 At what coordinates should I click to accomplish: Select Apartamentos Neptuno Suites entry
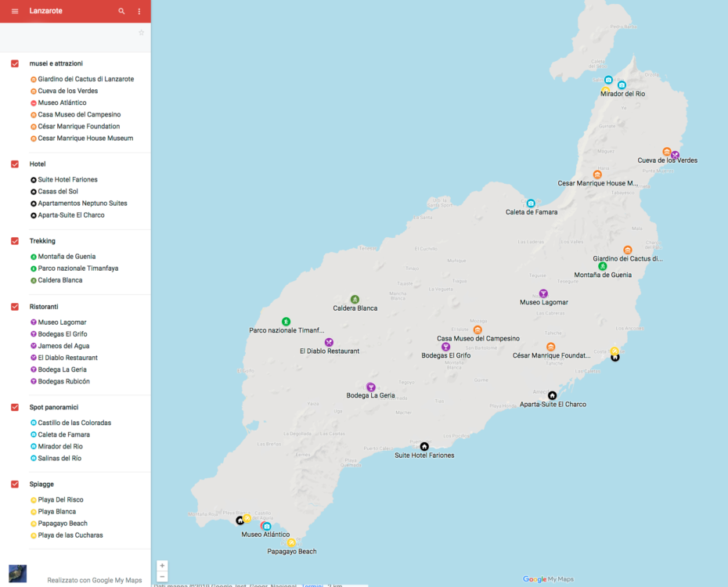coord(83,203)
